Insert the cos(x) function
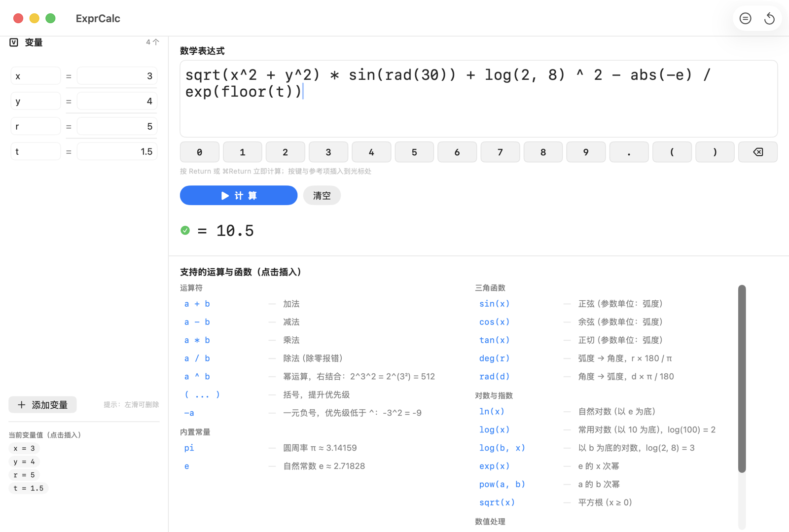The width and height of the screenshot is (789, 532). point(494,322)
